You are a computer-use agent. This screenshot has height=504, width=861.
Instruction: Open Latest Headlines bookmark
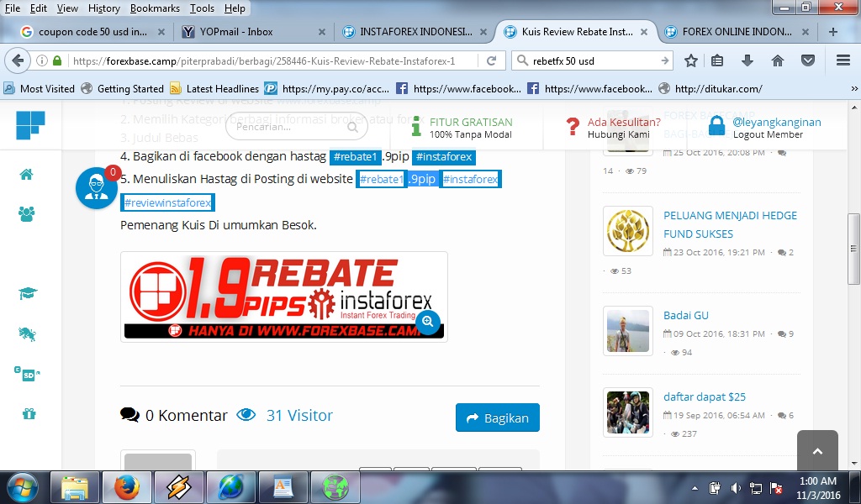tap(214, 88)
